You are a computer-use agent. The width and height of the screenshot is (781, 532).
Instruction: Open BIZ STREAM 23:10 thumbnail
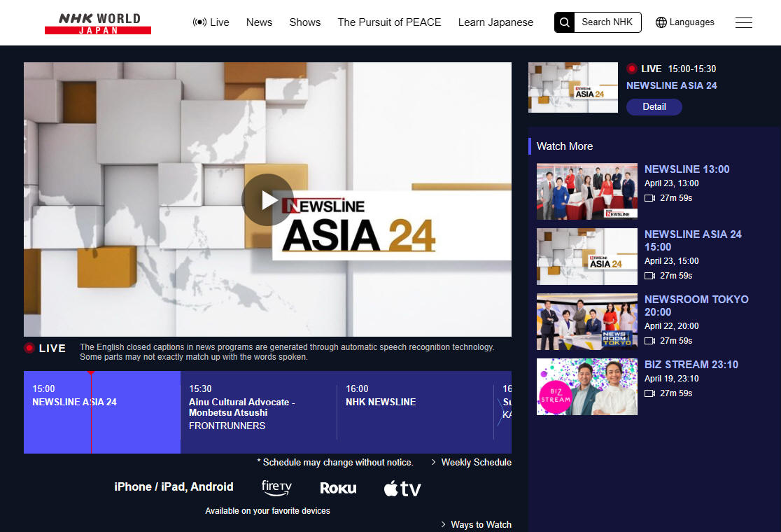click(x=586, y=386)
